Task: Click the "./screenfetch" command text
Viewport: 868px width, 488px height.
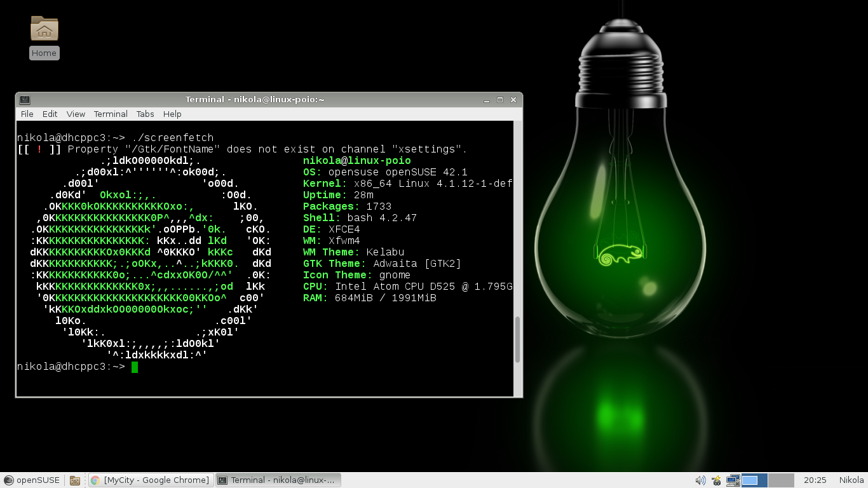Action: tap(173, 138)
